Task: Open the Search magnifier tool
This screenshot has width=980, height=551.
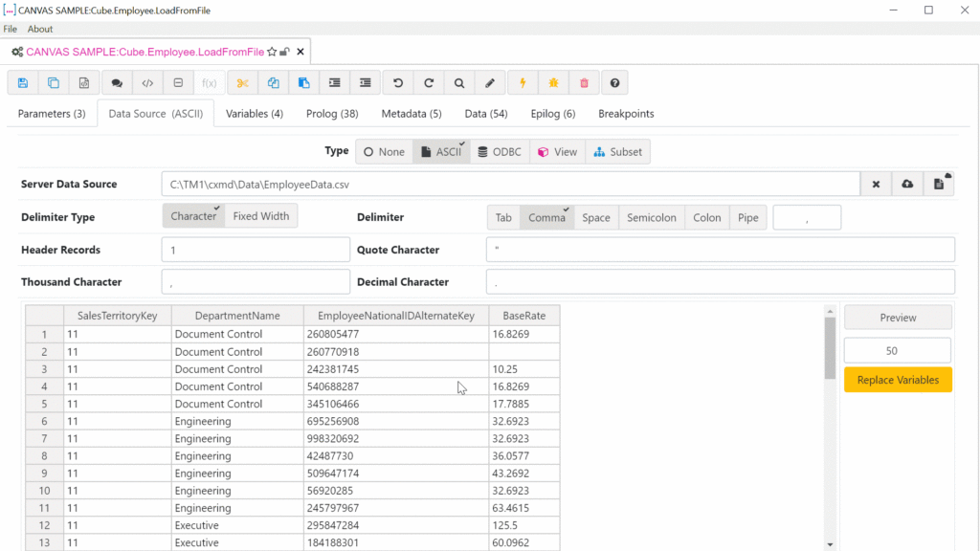Action: pos(459,83)
